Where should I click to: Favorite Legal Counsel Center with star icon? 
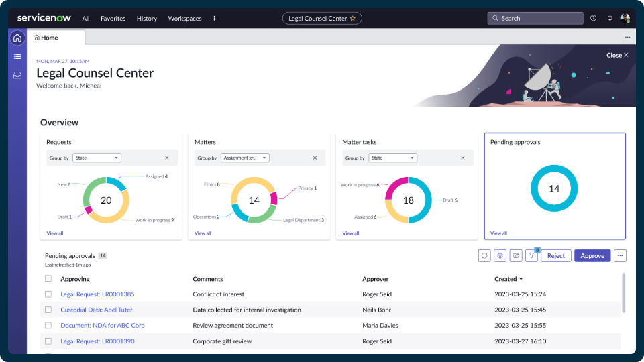click(352, 19)
